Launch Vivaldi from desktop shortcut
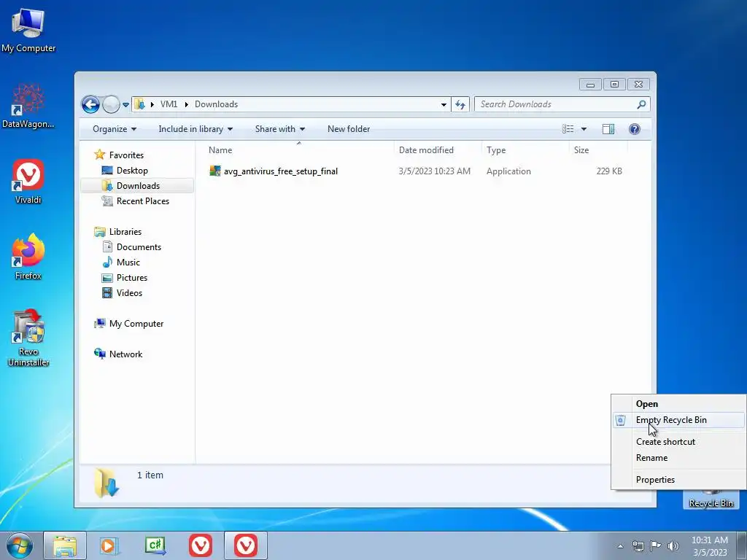Image resolution: width=747 pixels, height=560 pixels. pyautogui.click(x=28, y=182)
